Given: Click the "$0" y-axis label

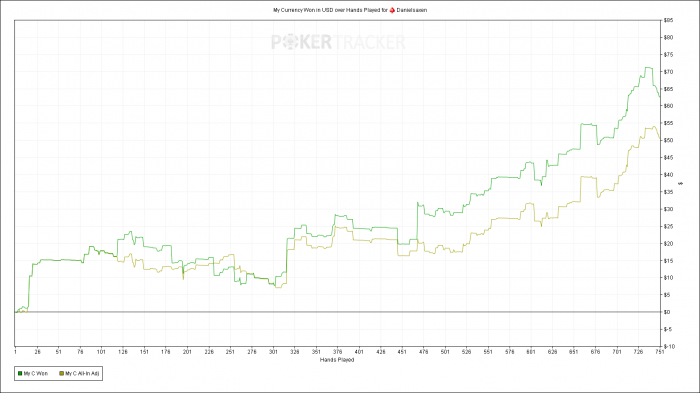Looking at the screenshot, I should pyautogui.click(x=667, y=312).
